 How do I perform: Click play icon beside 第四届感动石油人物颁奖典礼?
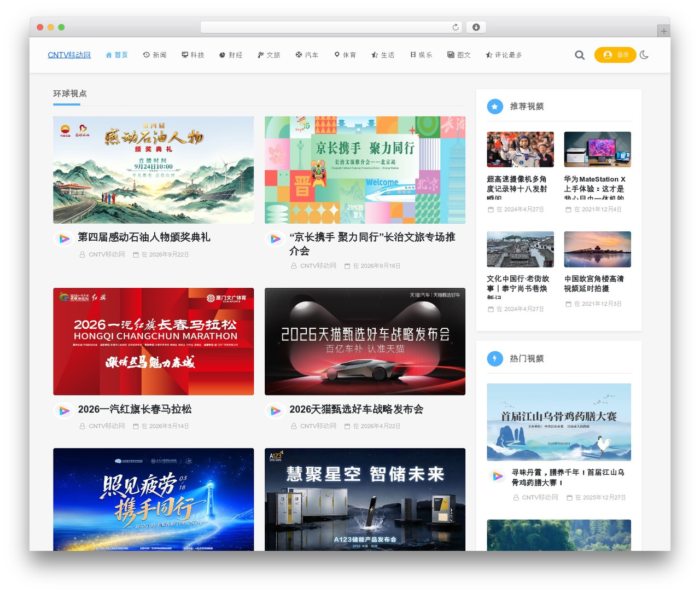tap(64, 239)
